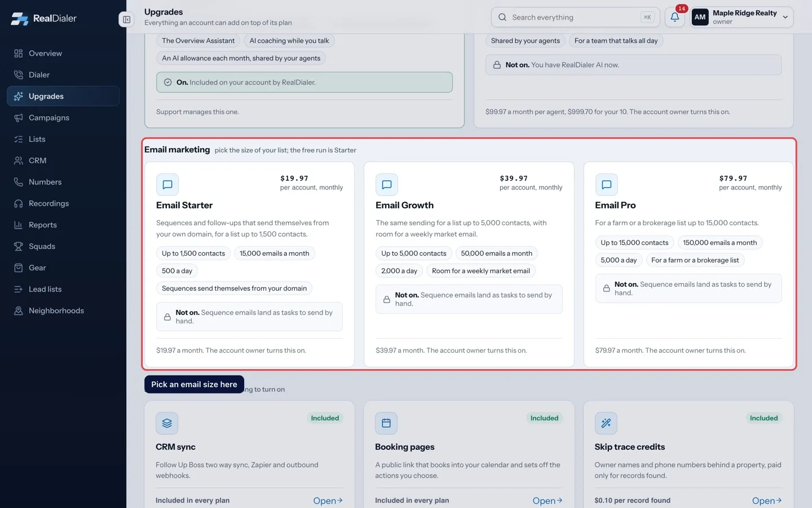Image resolution: width=812 pixels, height=508 pixels.
Task: Click the "Up to 1,500 contacts" tag
Action: coord(193,253)
